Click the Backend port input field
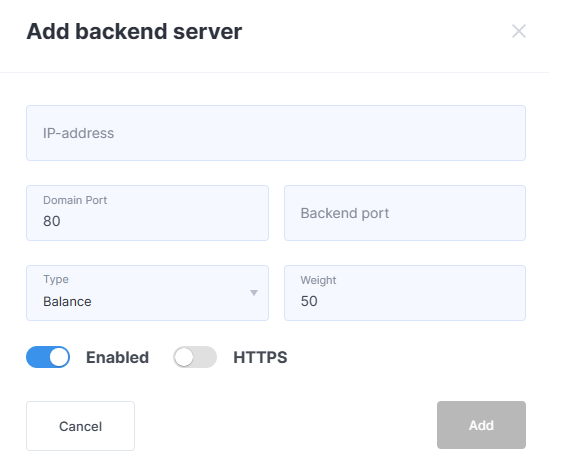The width and height of the screenshot is (565, 466). (x=405, y=213)
